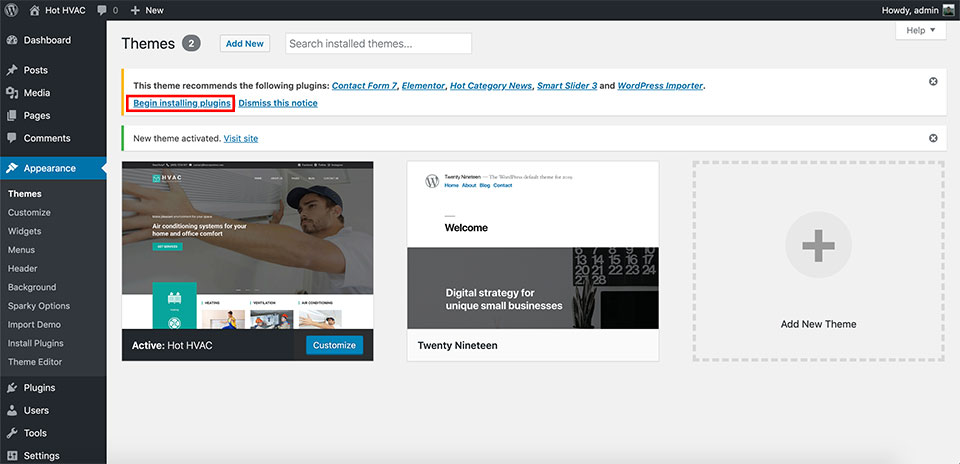The image size is (960, 464).
Task: Open Contact Form 7 plugin link
Action: coord(364,86)
